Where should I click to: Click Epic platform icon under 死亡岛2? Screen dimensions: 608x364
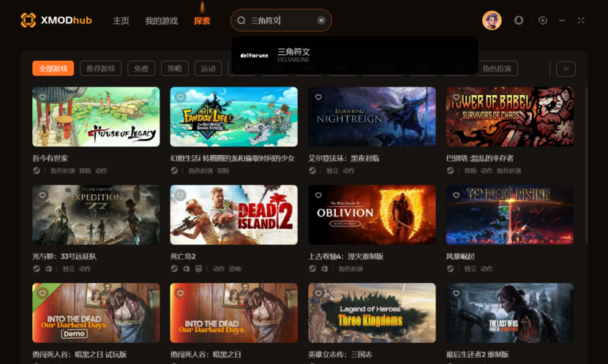point(198,268)
